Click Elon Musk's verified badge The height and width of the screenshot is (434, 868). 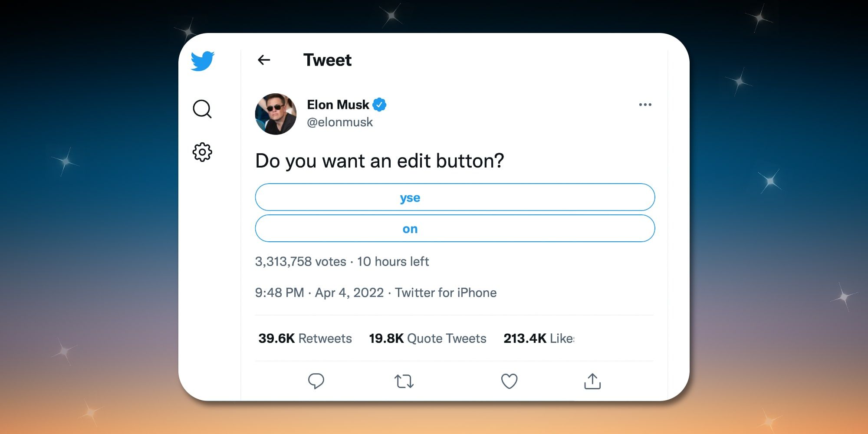point(381,104)
